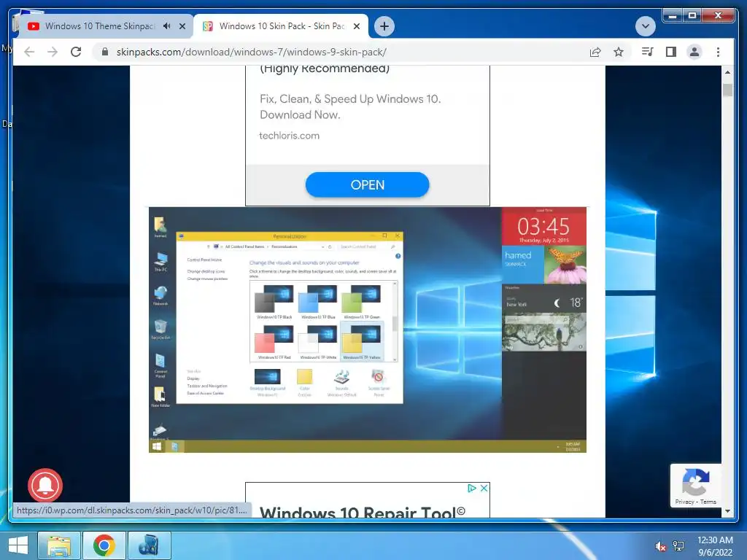Image resolution: width=747 pixels, height=560 pixels.
Task: Open Chrome three-dot menu
Action: pos(718,52)
